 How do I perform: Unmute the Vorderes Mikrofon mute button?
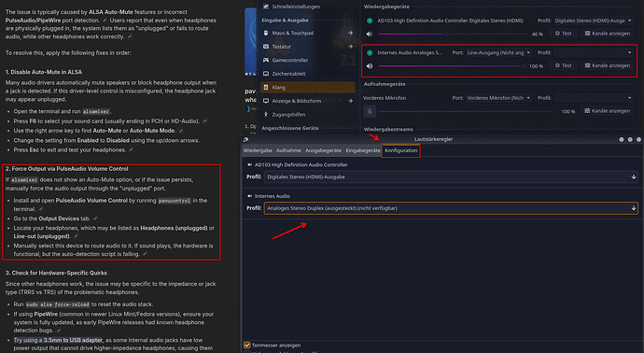tap(370, 111)
